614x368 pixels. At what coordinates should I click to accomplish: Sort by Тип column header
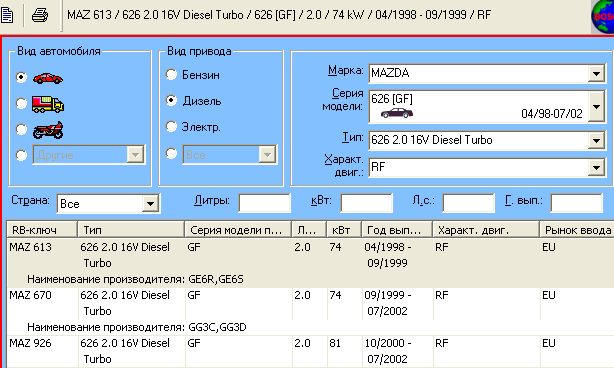click(131, 229)
